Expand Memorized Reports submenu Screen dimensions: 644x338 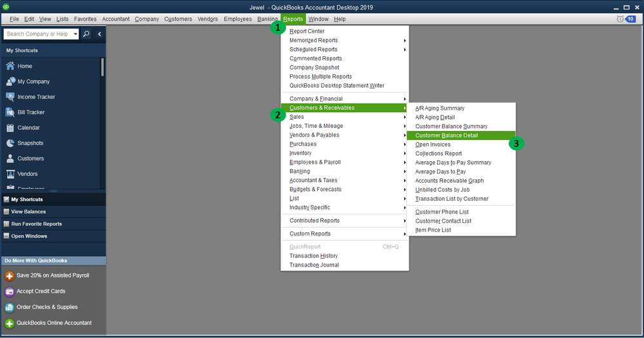click(345, 40)
